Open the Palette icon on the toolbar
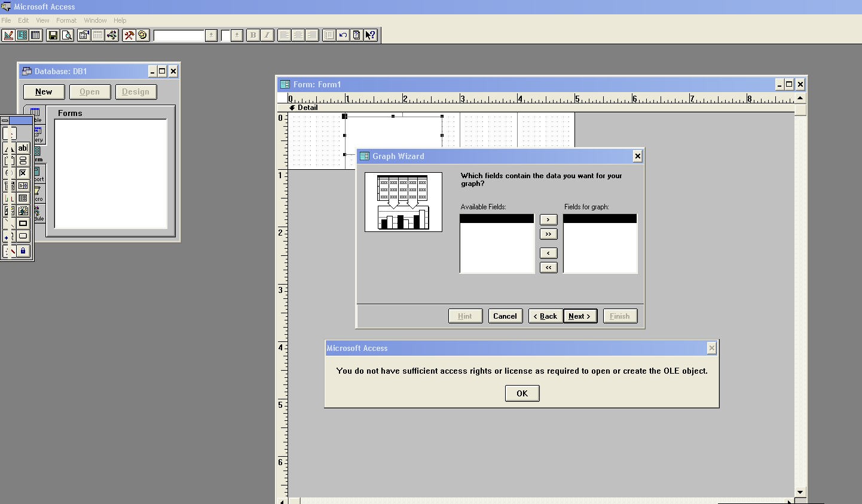This screenshot has height=504, width=862. coord(142,35)
